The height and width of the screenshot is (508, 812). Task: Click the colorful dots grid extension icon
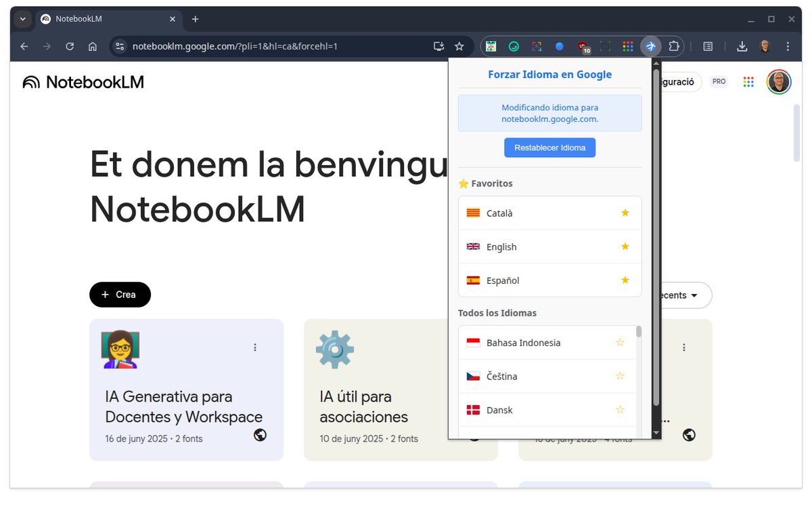(628, 47)
